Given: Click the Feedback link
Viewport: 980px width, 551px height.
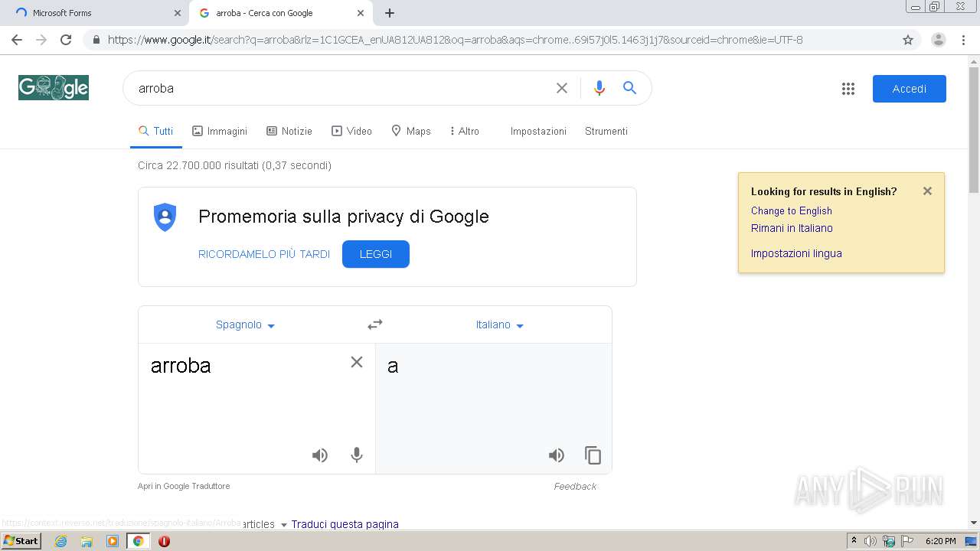Looking at the screenshot, I should pos(575,486).
